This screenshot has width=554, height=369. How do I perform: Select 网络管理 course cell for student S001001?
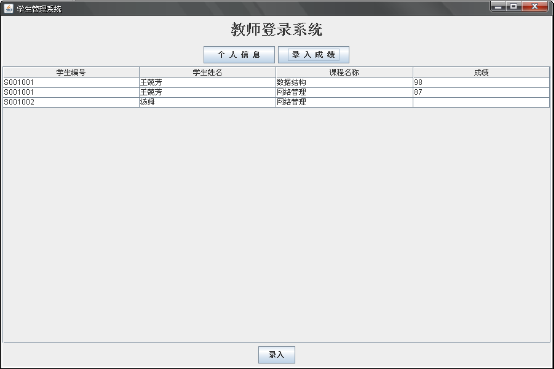tap(344, 92)
